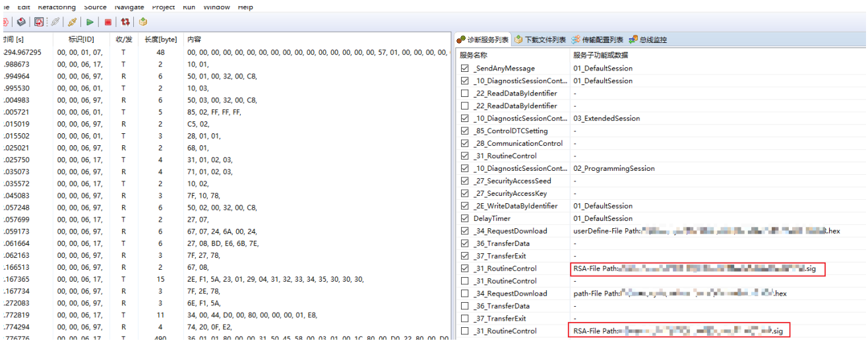Click the green Run play icon

[x=90, y=22]
